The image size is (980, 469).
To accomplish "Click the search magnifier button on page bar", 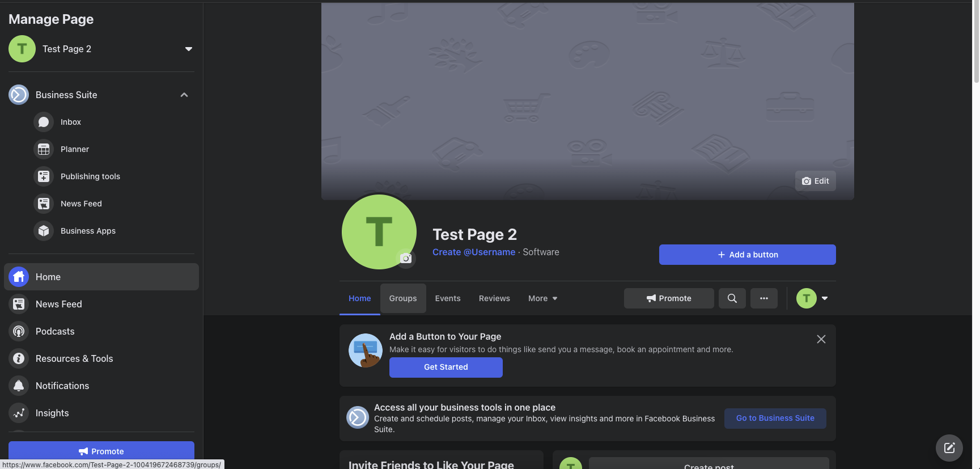I will (x=732, y=298).
